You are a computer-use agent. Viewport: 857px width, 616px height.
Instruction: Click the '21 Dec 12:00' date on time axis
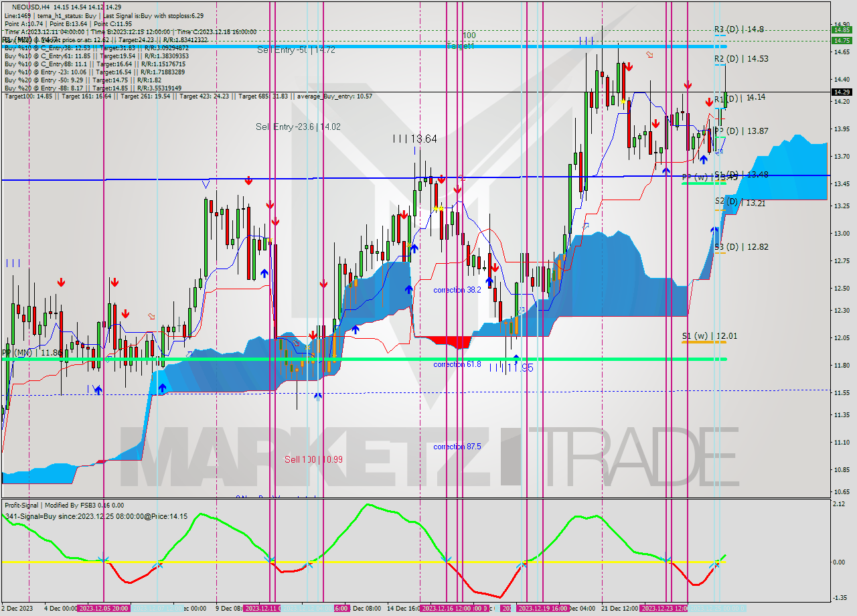[x=620, y=609]
